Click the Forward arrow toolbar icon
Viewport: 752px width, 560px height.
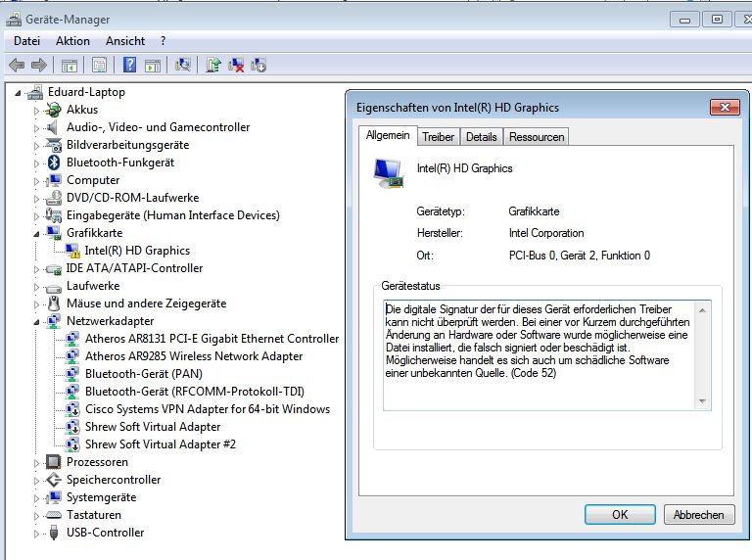tap(39, 65)
